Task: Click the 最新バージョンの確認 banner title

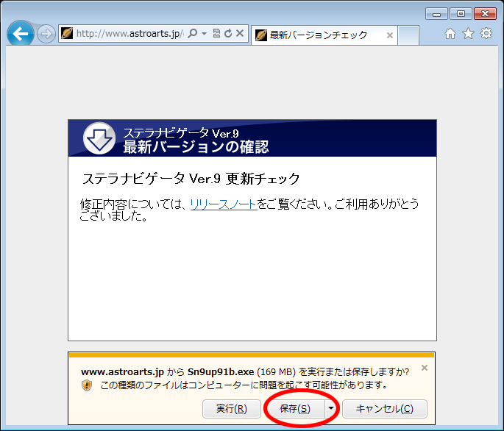Action: [196, 147]
